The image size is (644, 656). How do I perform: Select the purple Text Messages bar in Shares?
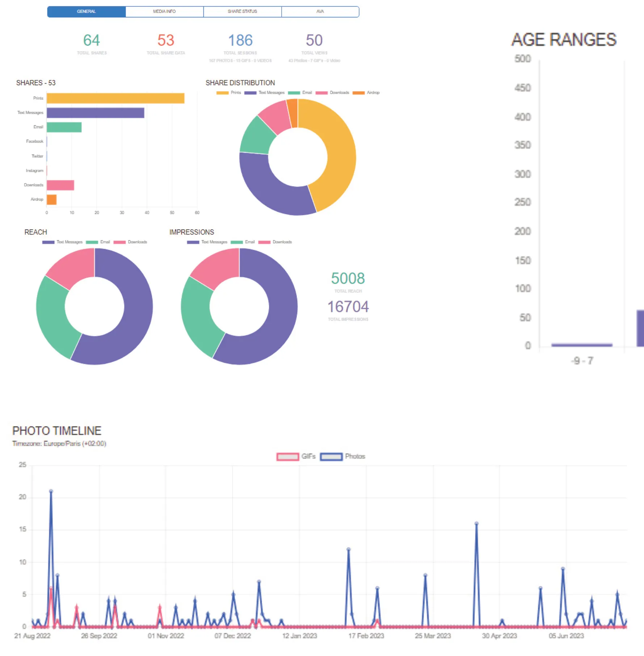tap(95, 113)
